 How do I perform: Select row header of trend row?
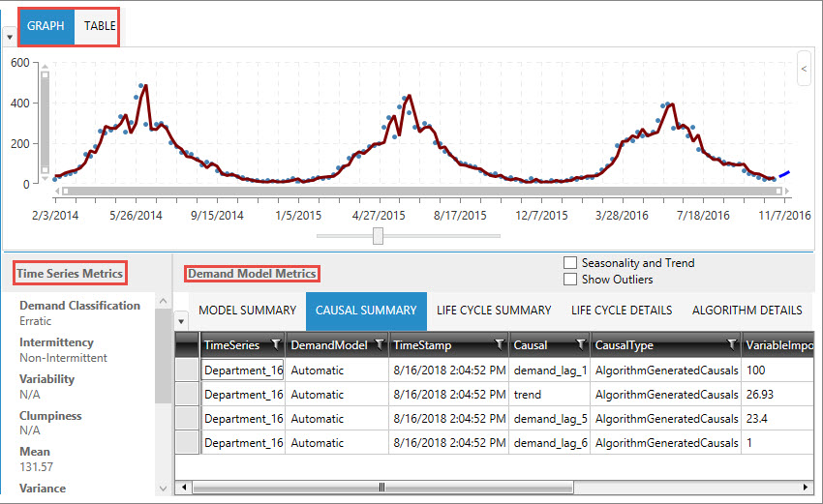(x=187, y=394)
